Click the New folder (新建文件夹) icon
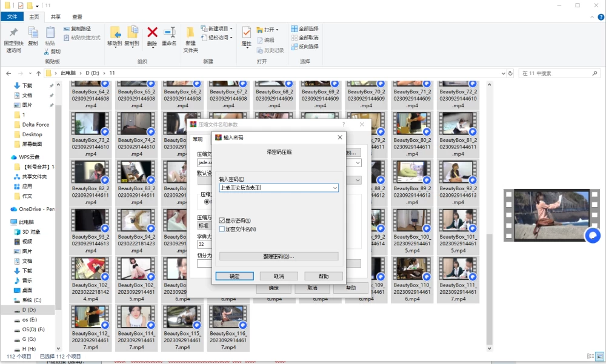The height and width of the screenshot is (364, 606). click(x=190, y=33)
